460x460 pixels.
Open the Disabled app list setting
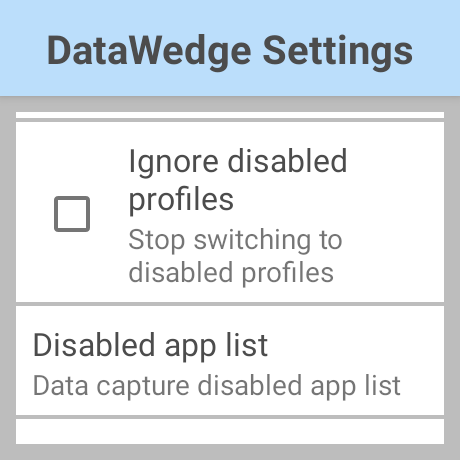point(230,361)
